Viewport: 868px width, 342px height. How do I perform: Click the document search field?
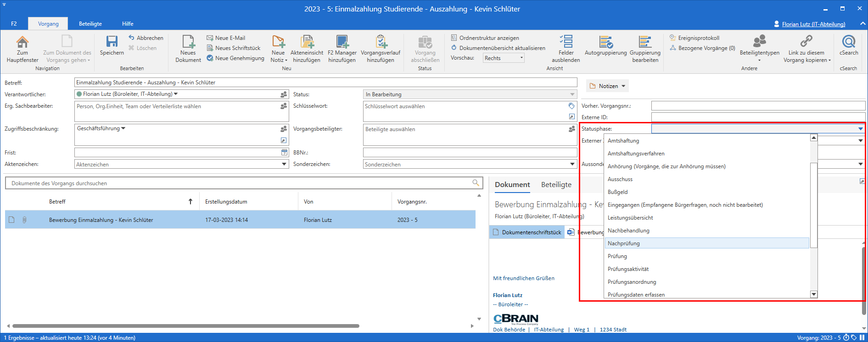coord(239,183)
